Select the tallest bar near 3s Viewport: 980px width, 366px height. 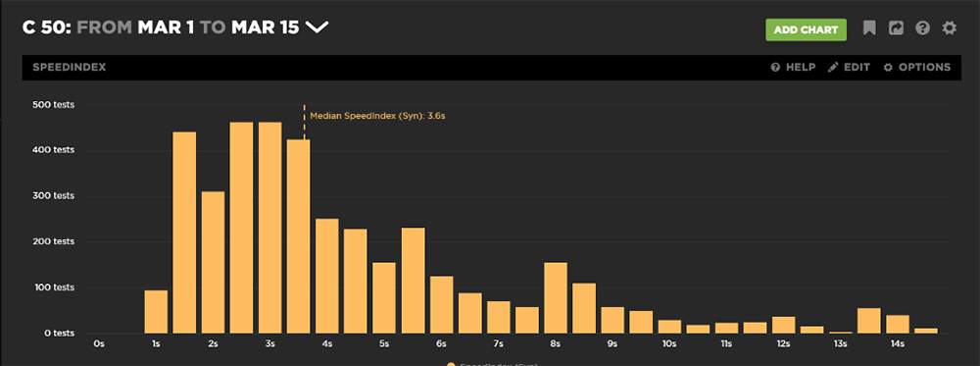pyautogui.click(x=270, y=228)
